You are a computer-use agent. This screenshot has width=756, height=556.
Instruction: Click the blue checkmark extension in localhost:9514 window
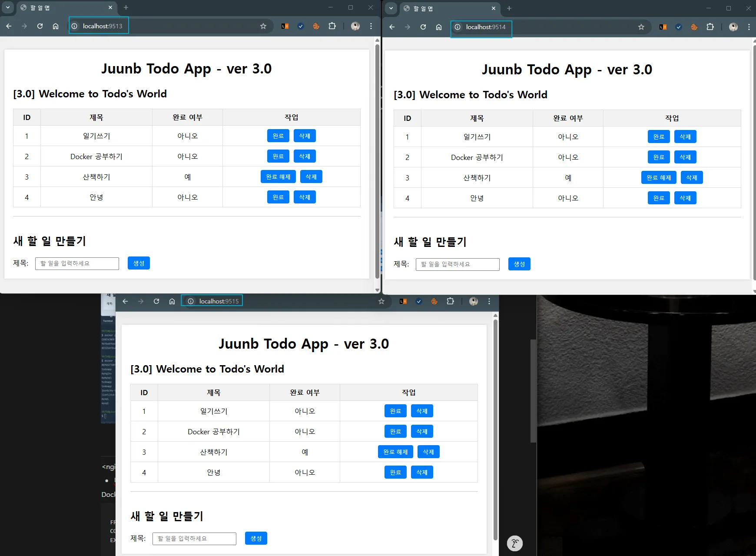click(x=679, y=27)
